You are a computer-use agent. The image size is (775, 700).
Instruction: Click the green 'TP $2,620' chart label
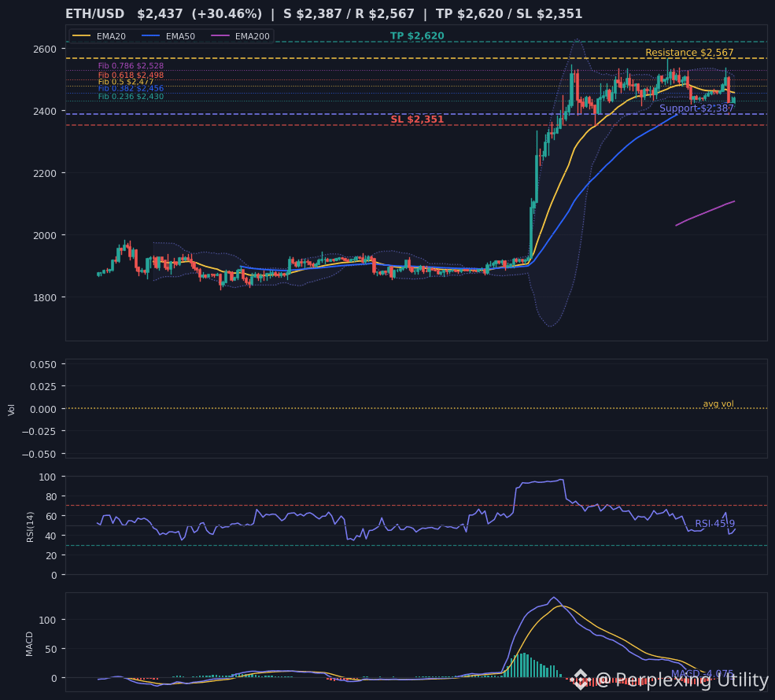417,35
